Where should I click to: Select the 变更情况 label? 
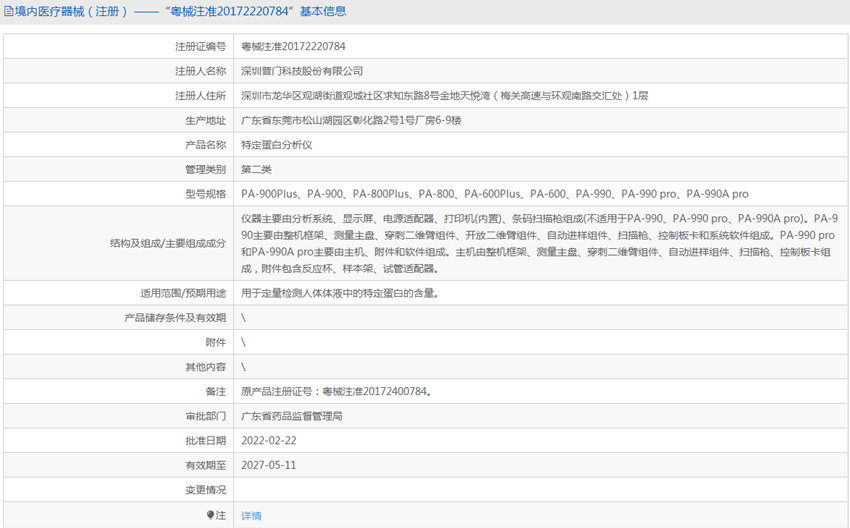pos(205,490)
